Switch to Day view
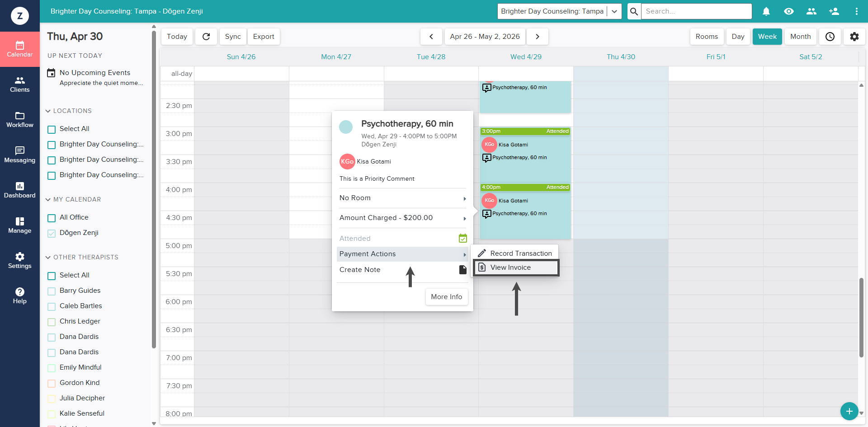 [x=738, y=37]
